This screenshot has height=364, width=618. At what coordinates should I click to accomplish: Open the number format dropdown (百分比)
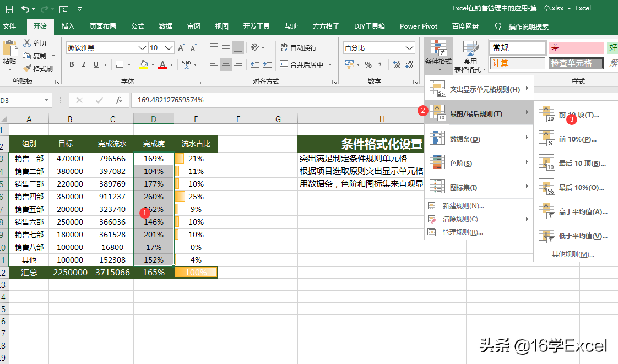(x=409, y=48)
